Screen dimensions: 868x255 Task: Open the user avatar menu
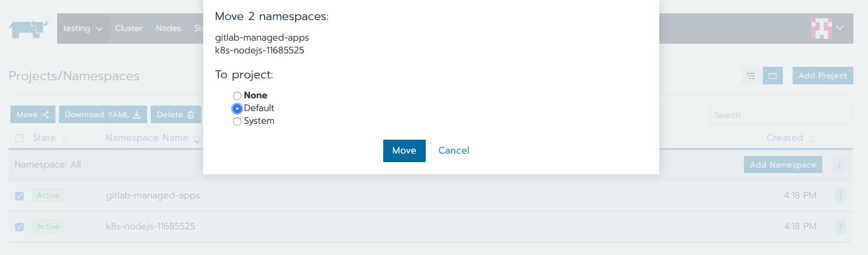(x=827, y=28)
